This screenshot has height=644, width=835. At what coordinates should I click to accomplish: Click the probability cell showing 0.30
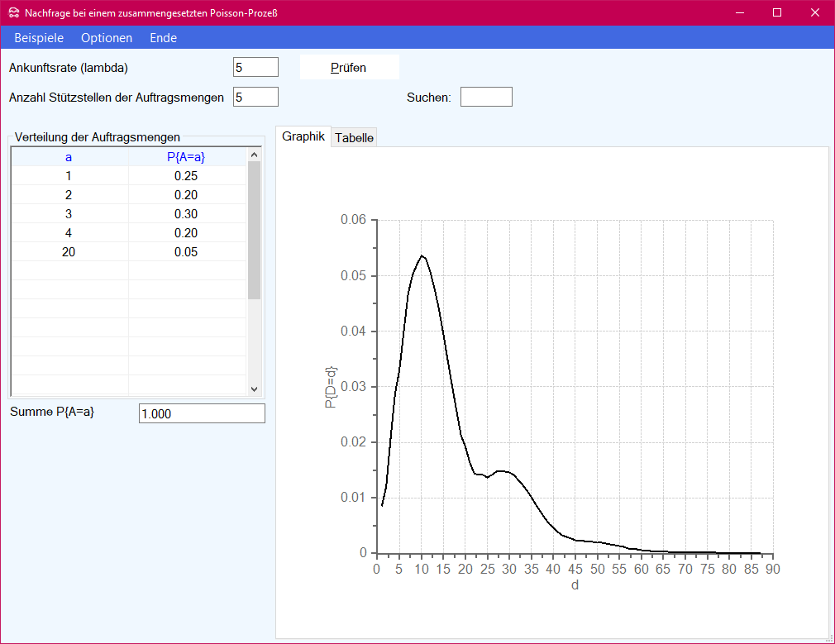186,214
